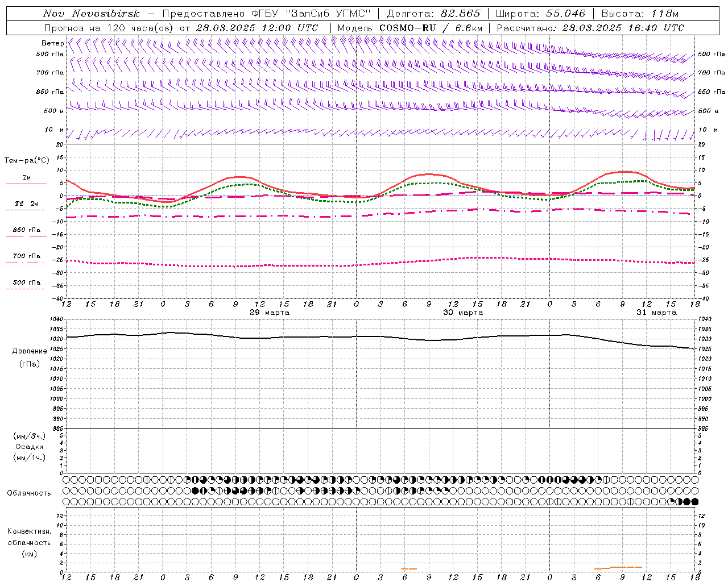Screen dimensions: 728x582
Task: Click the forecast start '28.03.2025 12:00 UTC'
Action: pyautogui.click(x=257, y=28)
